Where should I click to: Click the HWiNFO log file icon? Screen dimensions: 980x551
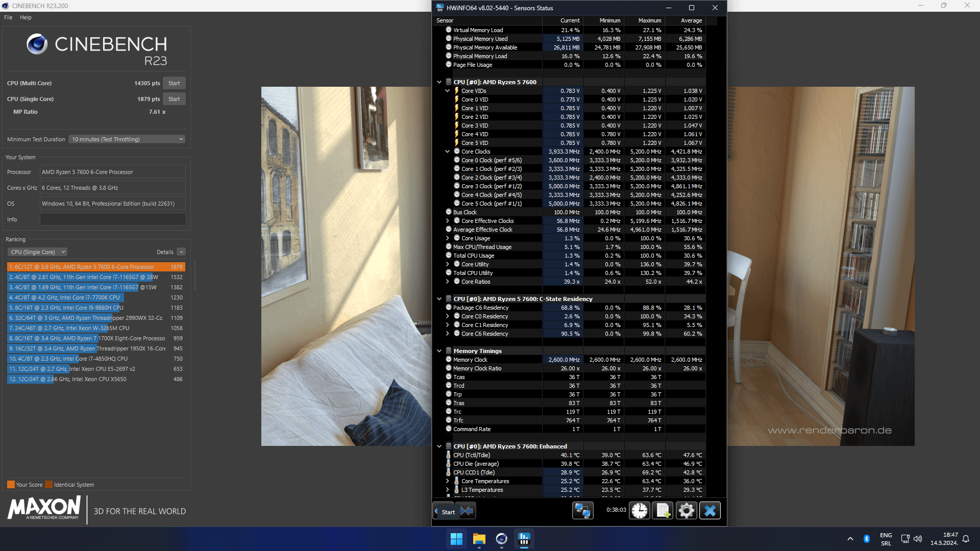click(663, 511)
